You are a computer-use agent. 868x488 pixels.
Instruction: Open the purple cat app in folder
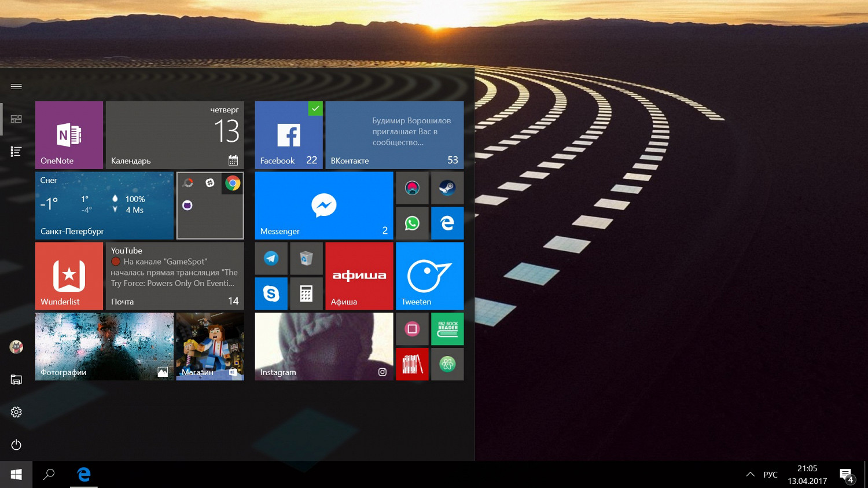187,206
